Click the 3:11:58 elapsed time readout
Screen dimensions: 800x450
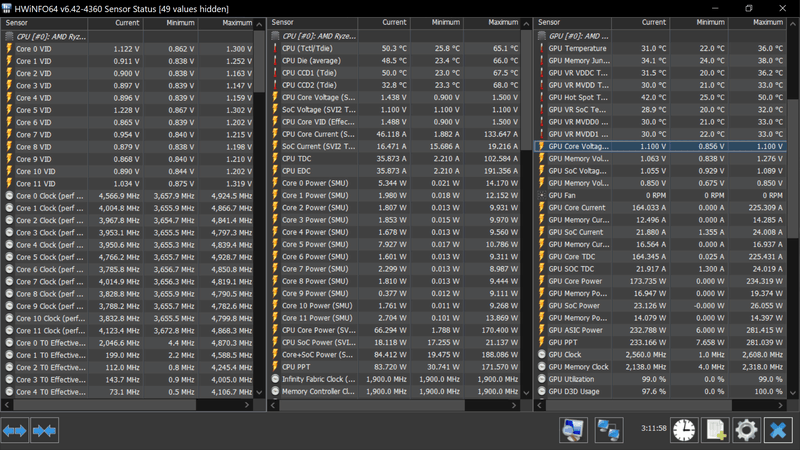(x=654, y=428)
